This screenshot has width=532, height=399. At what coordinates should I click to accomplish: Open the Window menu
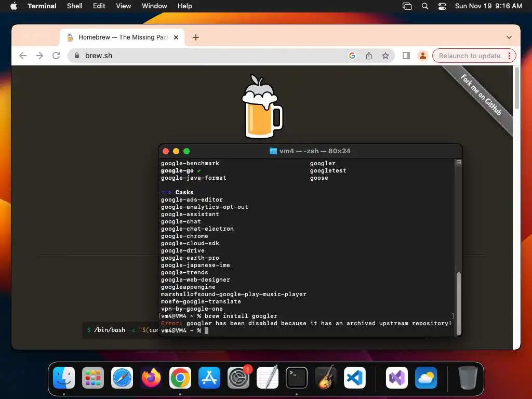(x=154, y=6)
